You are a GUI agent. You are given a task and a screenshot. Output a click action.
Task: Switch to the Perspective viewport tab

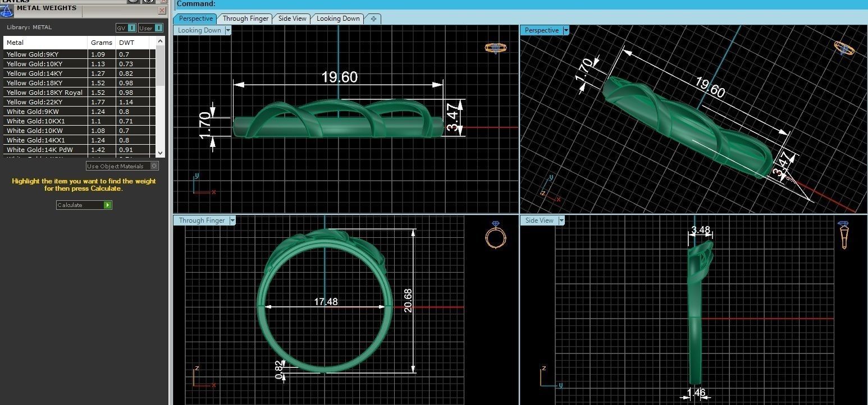click(x=195, y=19)
